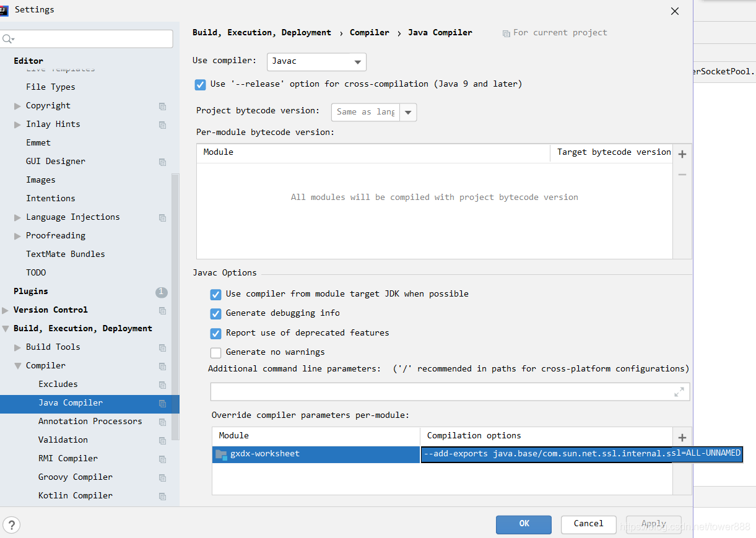Click the OK button

524,524
